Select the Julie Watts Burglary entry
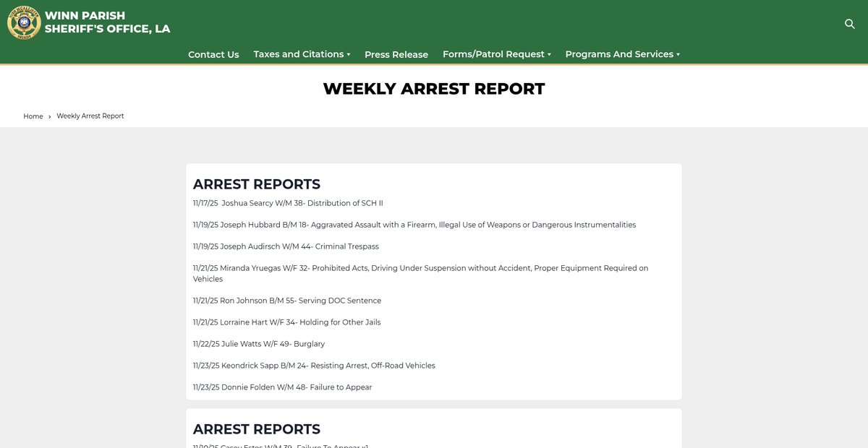Viewport: 868px width, 448px height. (259, 344)
